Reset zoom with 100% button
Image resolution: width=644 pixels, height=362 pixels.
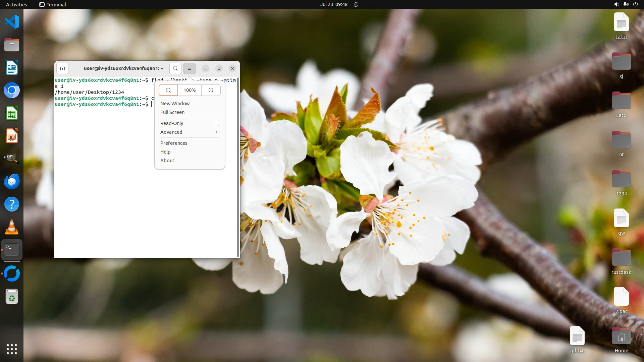pyautogui.click(x=190, y=90)
